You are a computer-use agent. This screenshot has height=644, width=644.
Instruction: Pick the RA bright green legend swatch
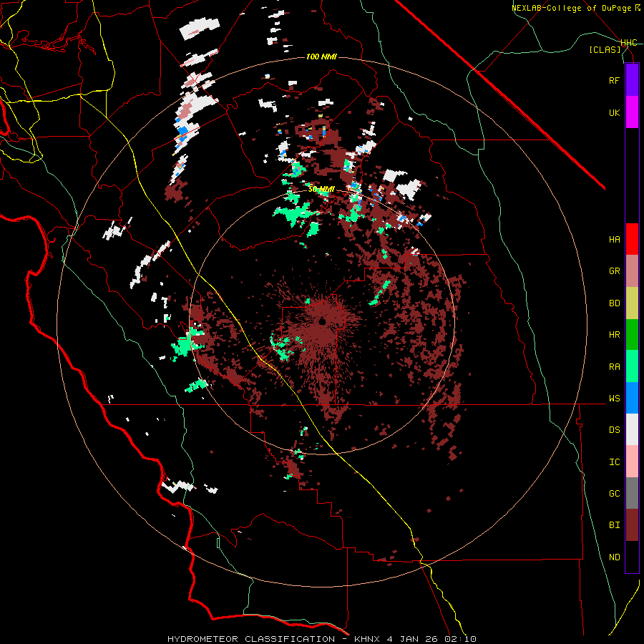[x=632, y=366]
